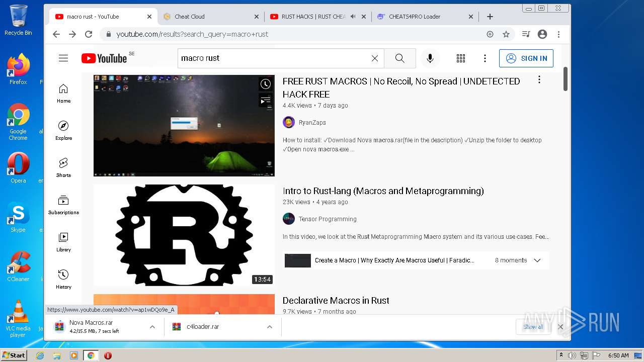The image size is (644, 362).
Task: Mute the RUST HACKS tab audio
Action: [353, 17]
